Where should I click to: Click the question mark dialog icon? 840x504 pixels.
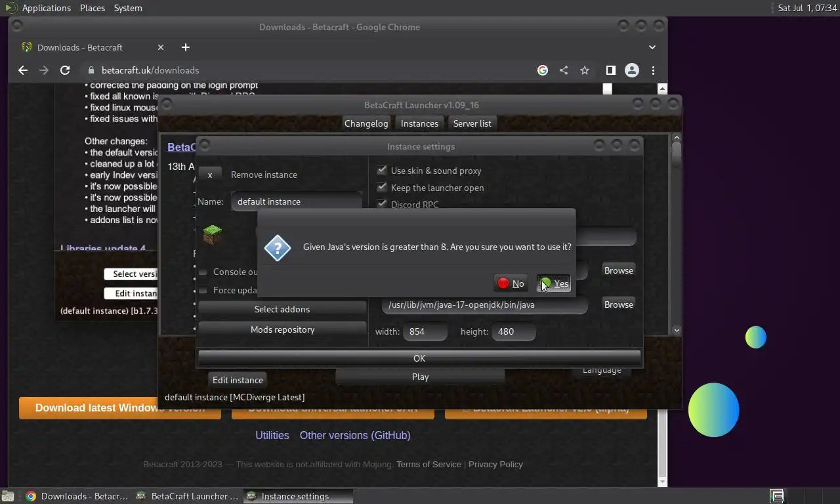pyautogui.click(x=278, y=248)
